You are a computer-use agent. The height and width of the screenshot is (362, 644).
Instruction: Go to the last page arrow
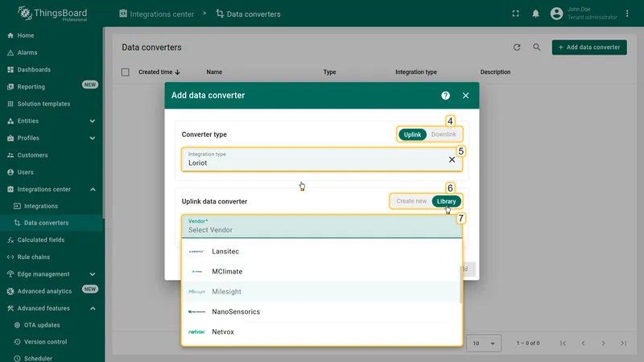tap(623, 343)
